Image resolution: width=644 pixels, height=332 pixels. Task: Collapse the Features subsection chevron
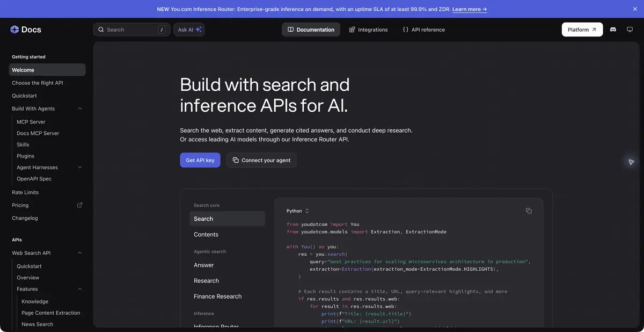pyautogui.click(x=80, y=289)
